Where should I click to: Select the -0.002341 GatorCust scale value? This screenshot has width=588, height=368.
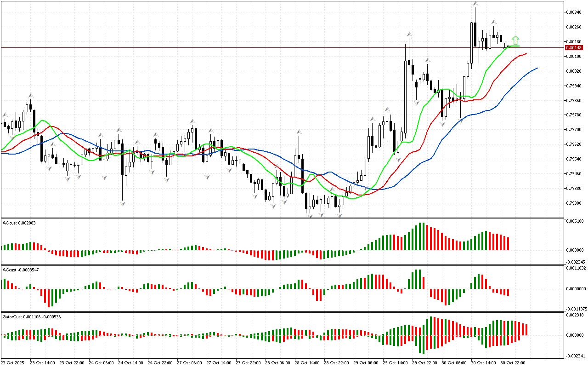574,356
